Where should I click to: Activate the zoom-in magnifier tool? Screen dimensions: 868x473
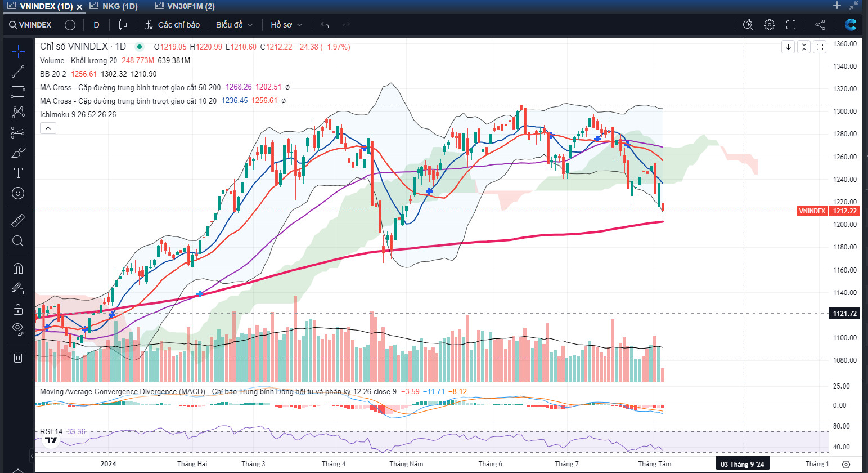click(18, 240)
